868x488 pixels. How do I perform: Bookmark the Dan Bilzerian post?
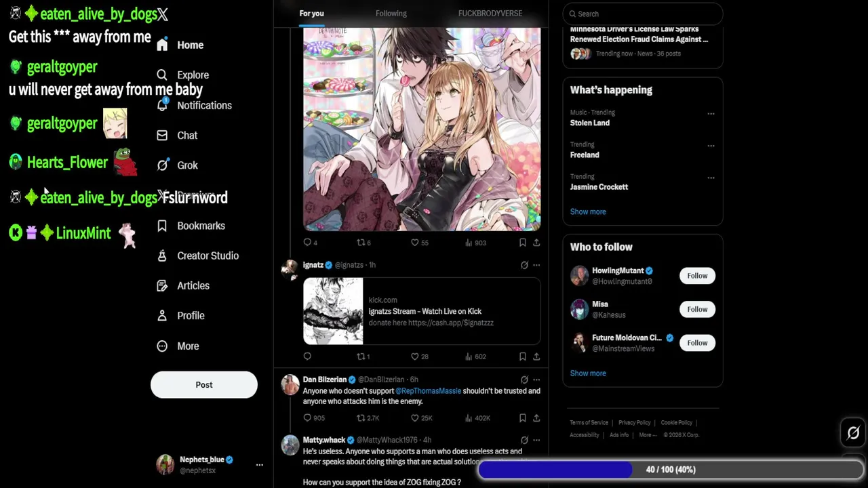coord(522,418)
